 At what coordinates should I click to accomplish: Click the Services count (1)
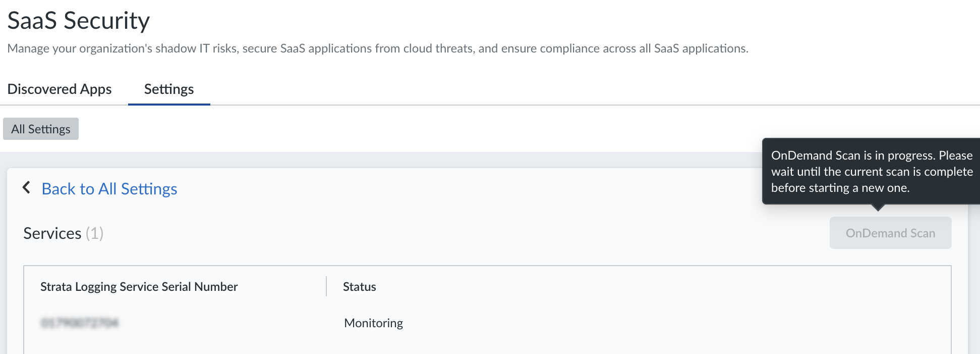point(94,233)
